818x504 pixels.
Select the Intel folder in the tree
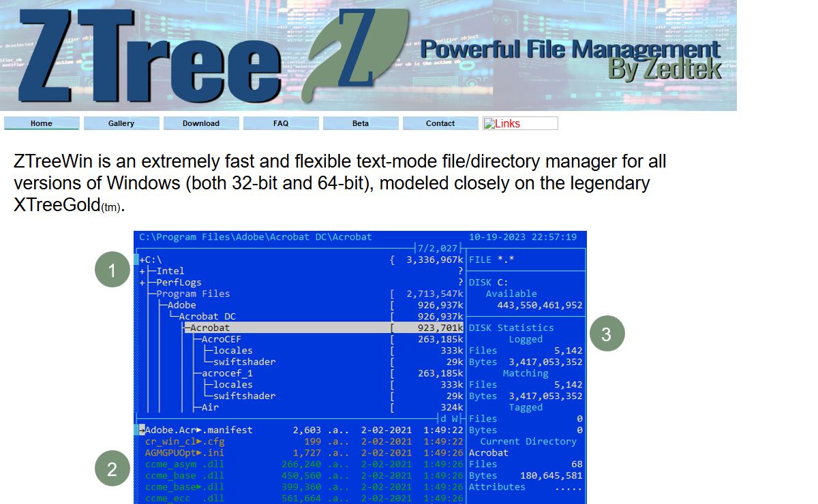(x=170, y=271)
